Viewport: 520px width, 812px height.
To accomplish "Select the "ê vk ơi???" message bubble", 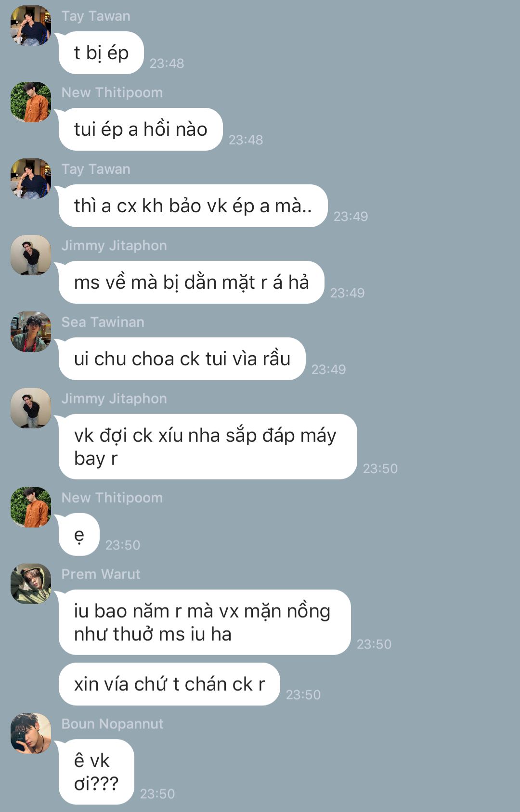I will coord(96,772).
